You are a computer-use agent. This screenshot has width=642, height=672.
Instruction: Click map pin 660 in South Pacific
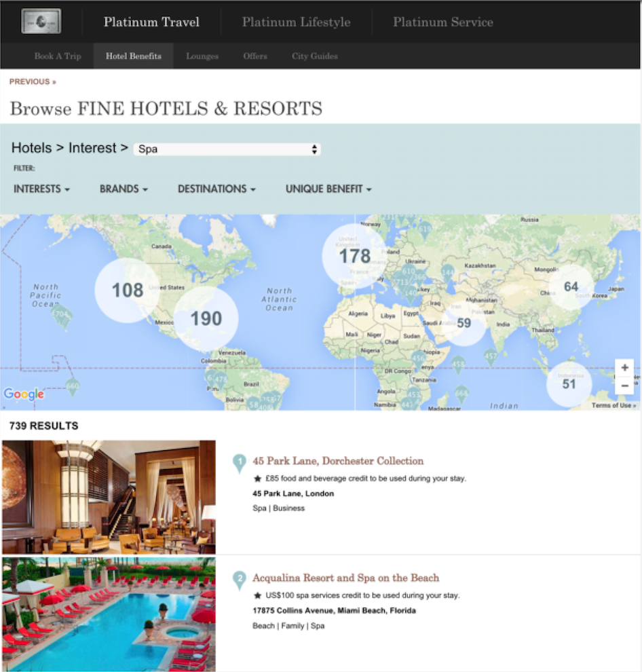click(72, 388)
